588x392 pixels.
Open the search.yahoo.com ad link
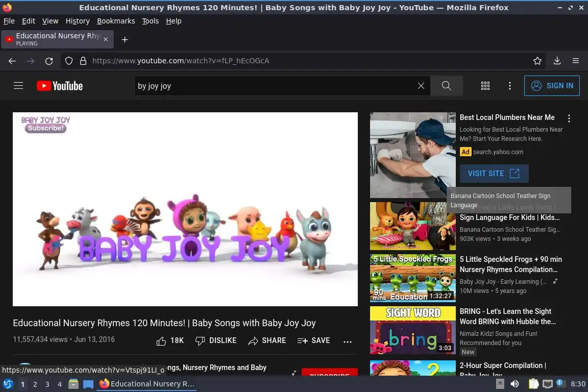pyautogui.click(x=498, y=152)
